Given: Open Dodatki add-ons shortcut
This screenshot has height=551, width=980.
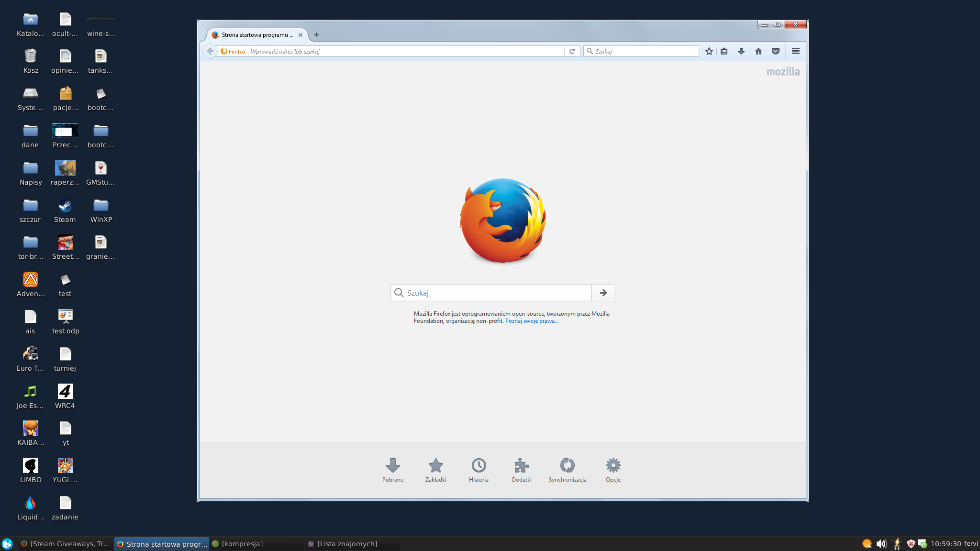Looking at the screenshot, I should pos(522,470).
